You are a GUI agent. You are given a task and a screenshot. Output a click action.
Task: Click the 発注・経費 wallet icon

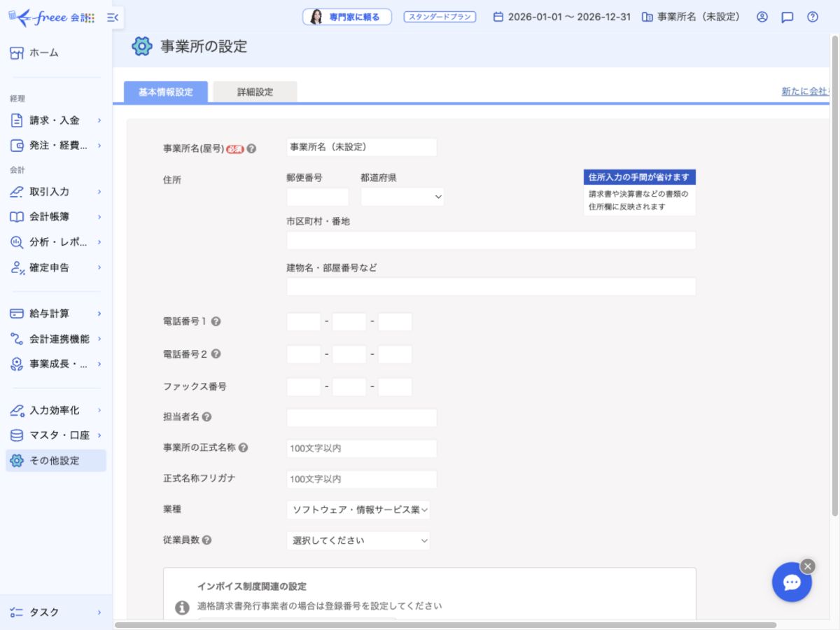[x=17, y=146]
